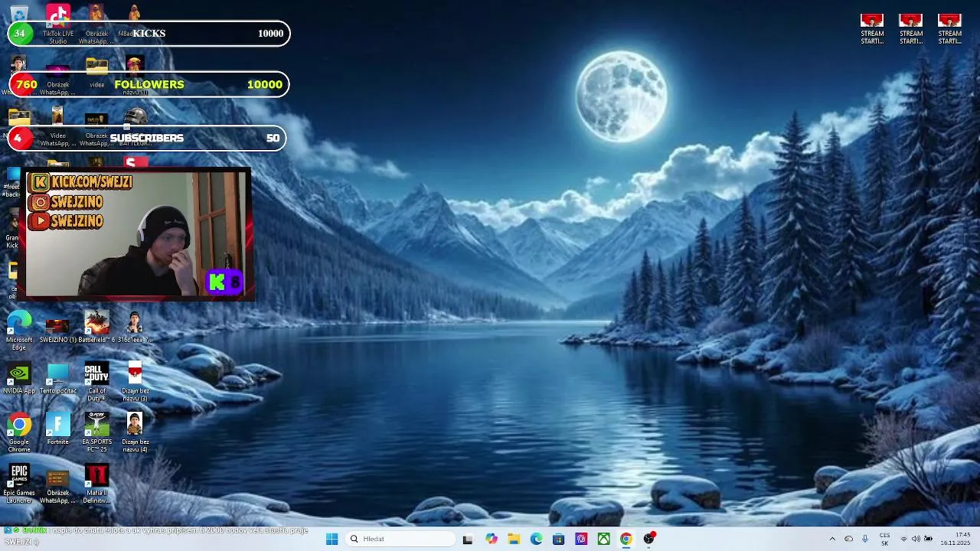Image resolution: width=980 pixels, height=551 pixels.
Task: Click the purple Kick logo badge
Action: tap(225, 282)
